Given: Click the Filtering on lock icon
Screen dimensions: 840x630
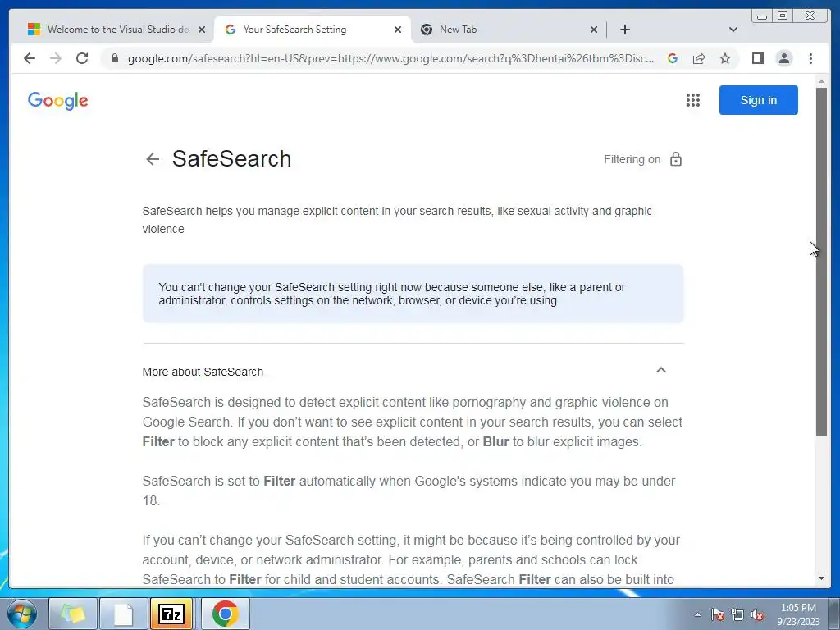Looking at the screenshot, I should coord(676,159).
